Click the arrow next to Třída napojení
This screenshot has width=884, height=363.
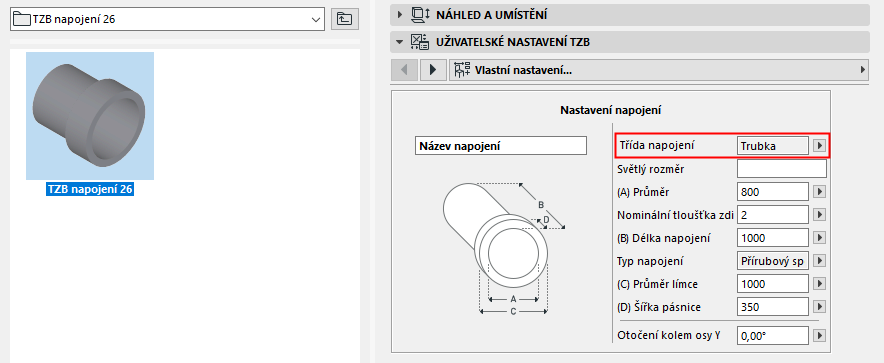(x=819, y=145)
